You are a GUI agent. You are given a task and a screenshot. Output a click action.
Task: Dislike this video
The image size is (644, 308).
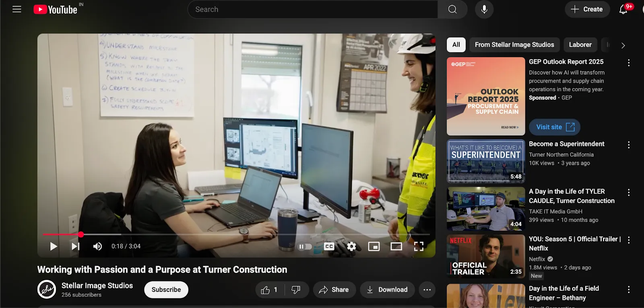(x=296, y=290)
